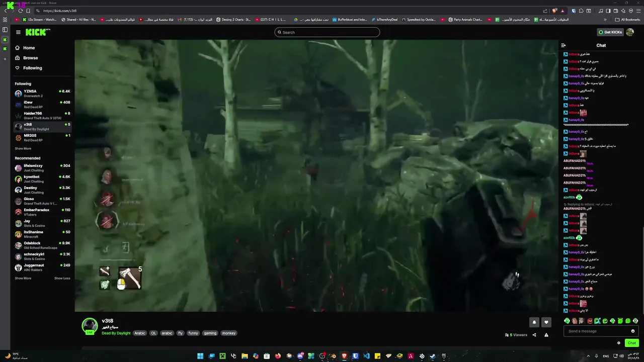Open the Kick hamburger menu
This screenshot has width=644, height=362.
click(18, 32)
